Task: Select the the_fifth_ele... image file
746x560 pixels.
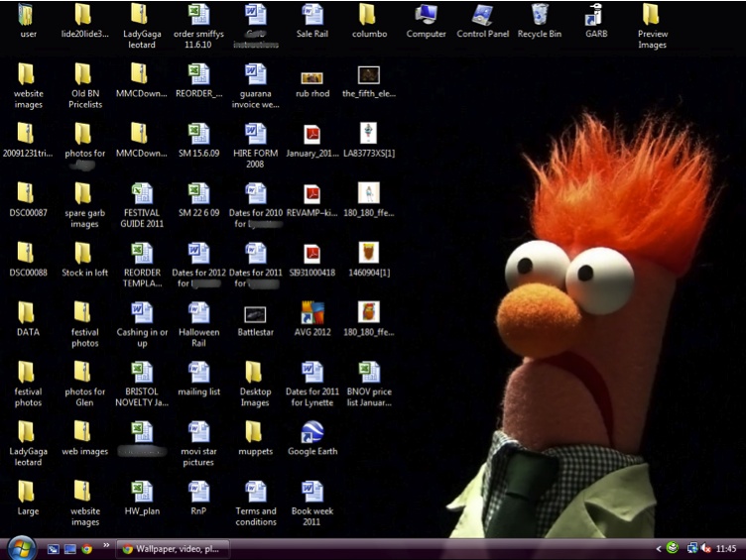Action: [369, 81]
